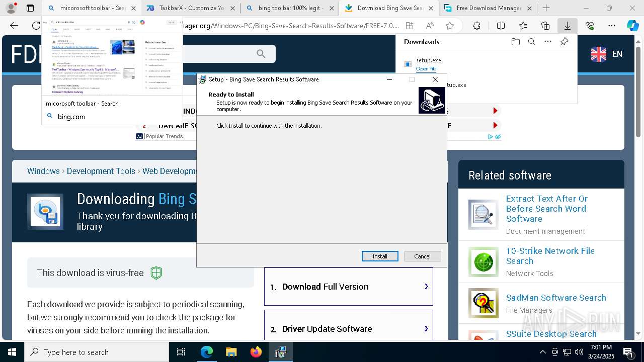Click the taskbar search box
This screenshot has height=362, width=644.
coord(97,352)
